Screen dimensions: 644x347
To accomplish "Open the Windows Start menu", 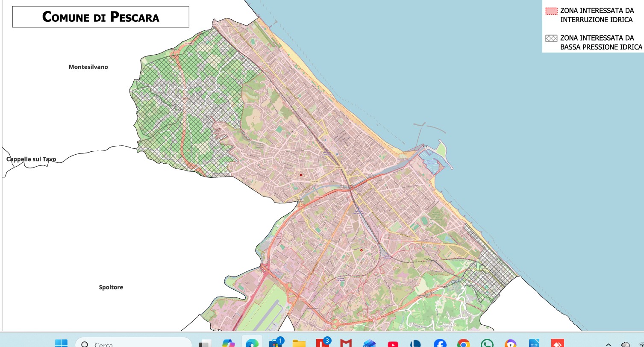I will 61,343.
